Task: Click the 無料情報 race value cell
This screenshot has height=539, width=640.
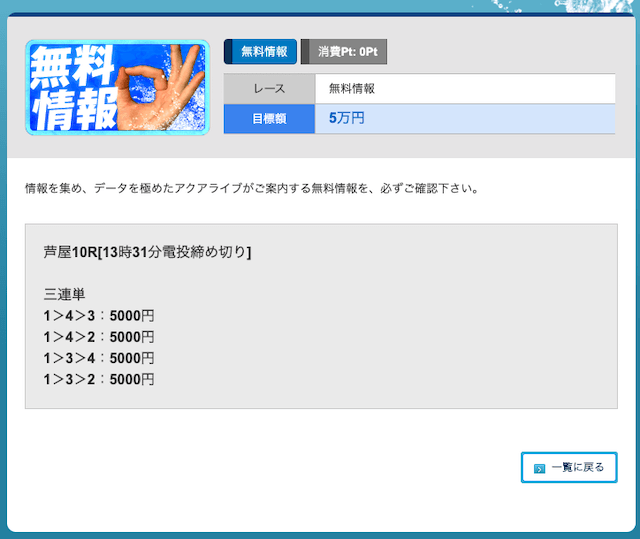Action: [x=465, y=89]
